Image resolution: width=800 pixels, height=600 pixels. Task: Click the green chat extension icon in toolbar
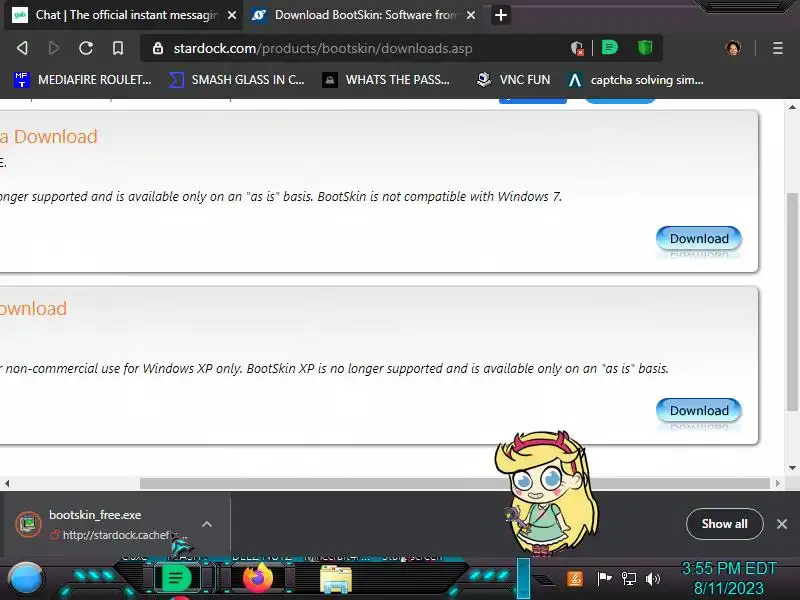610,48
